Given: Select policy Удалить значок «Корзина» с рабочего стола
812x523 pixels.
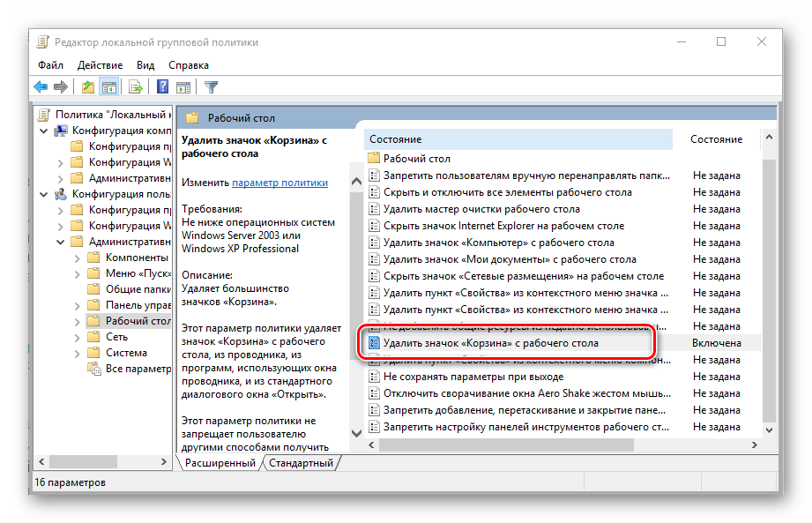Looking at the screenshot, I should [490, 343].
